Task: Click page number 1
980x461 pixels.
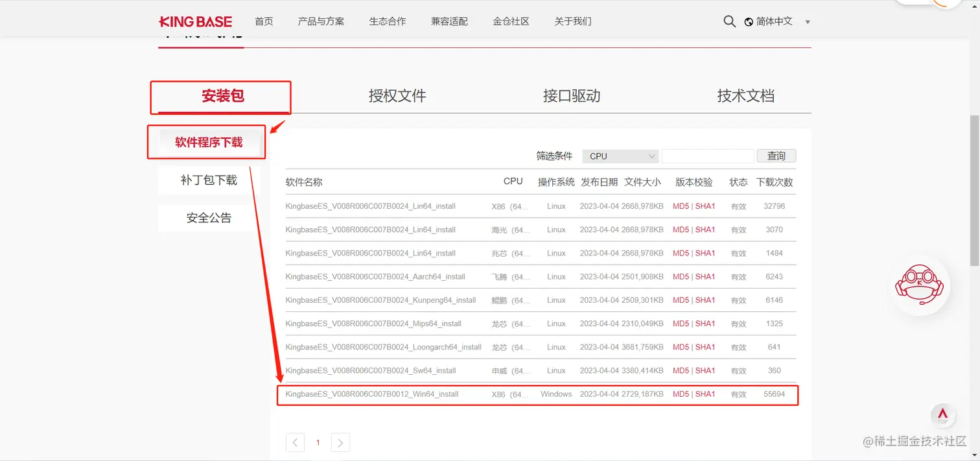Action: click(x=318, y=442)
